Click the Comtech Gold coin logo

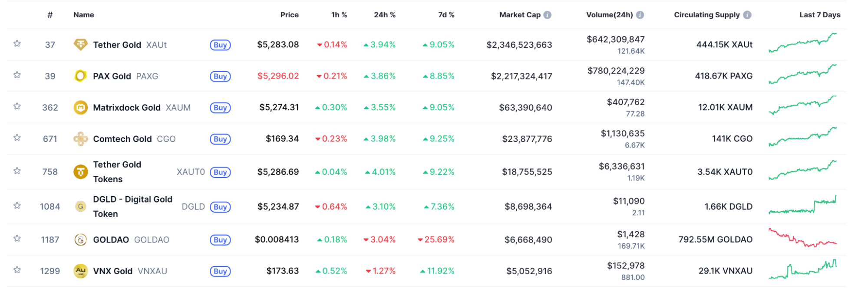click(80, 139)
